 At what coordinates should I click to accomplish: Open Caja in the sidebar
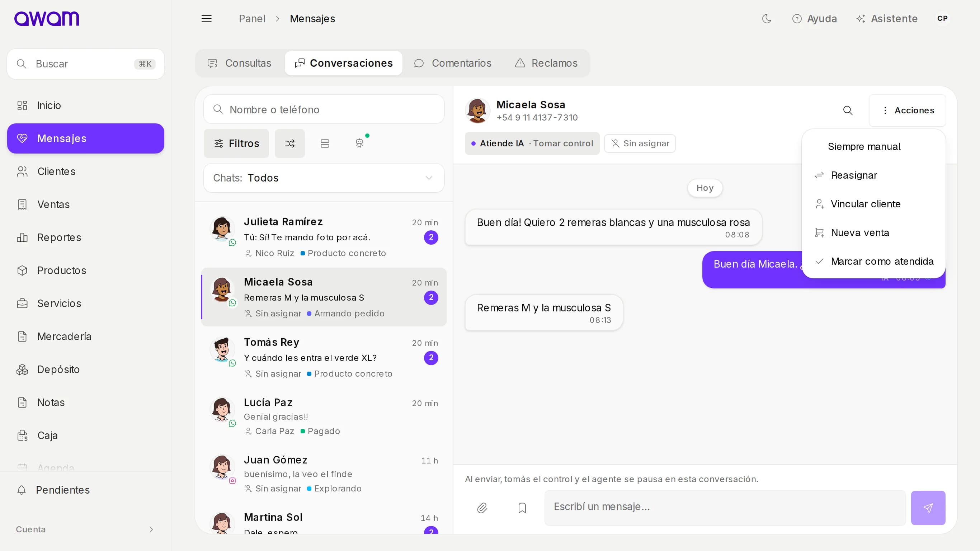tap(86, 435)
